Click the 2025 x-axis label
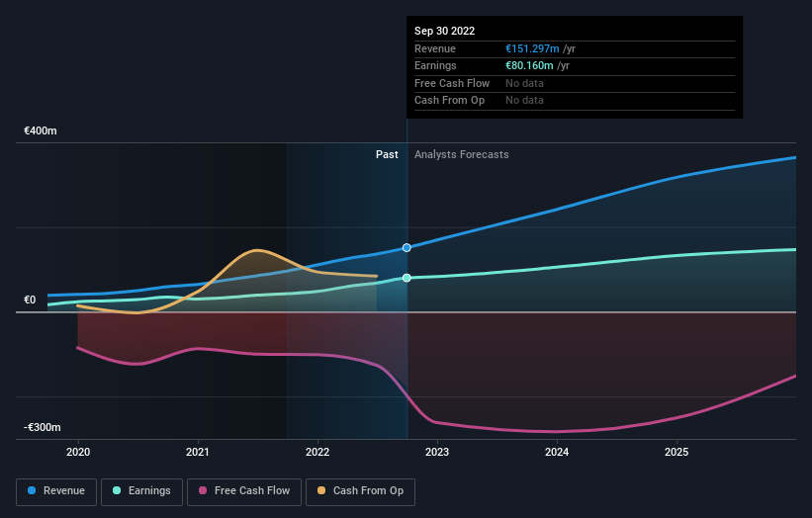 point(677,452)
